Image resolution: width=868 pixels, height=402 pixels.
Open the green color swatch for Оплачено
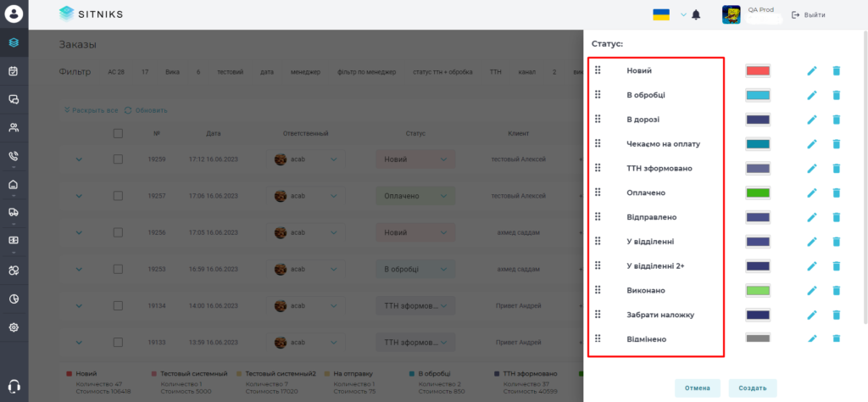tap(758, 193)
